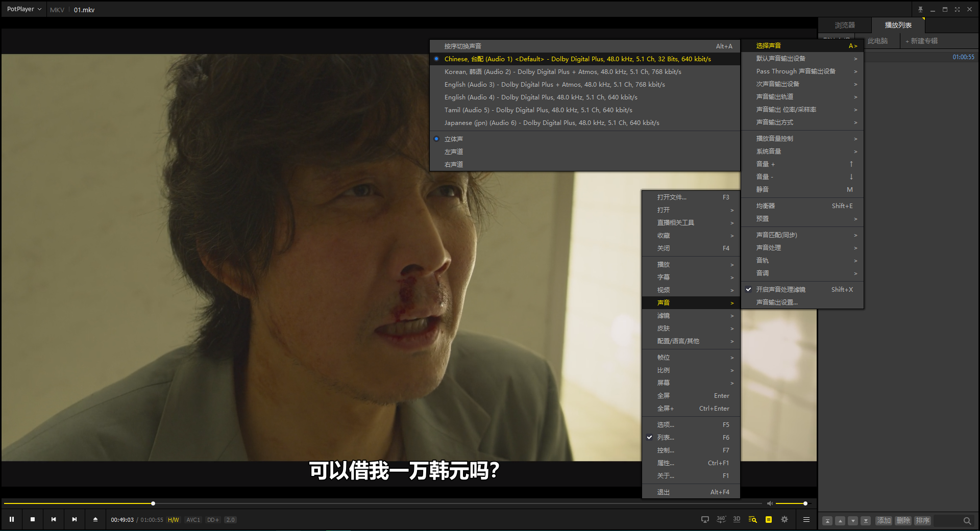Open the 360-degree VR mode icon
The image size is (980, 531).
(721, 519)
